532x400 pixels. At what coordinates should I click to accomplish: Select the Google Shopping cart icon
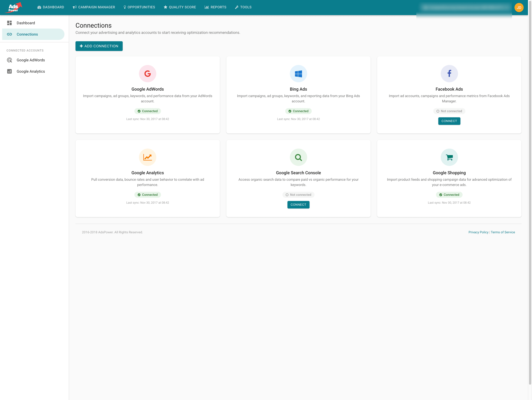[x=449, y=157]
